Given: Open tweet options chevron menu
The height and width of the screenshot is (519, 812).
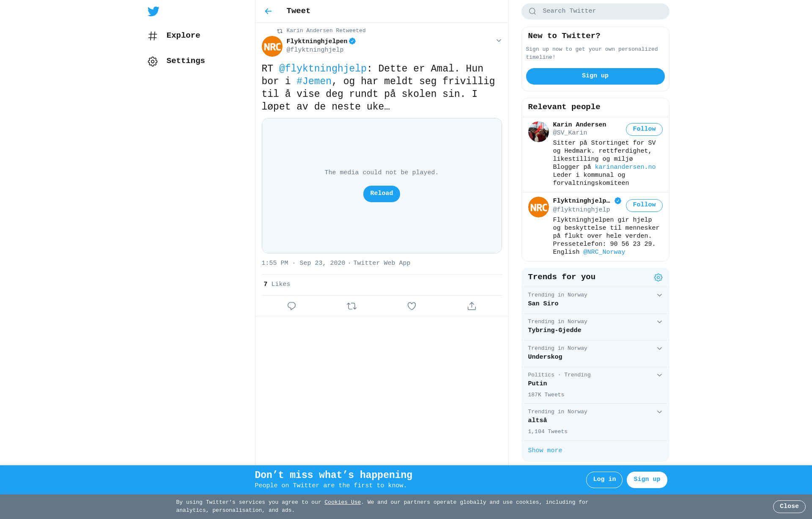Looking at the screenshot, I should click(x=499, y=41).
